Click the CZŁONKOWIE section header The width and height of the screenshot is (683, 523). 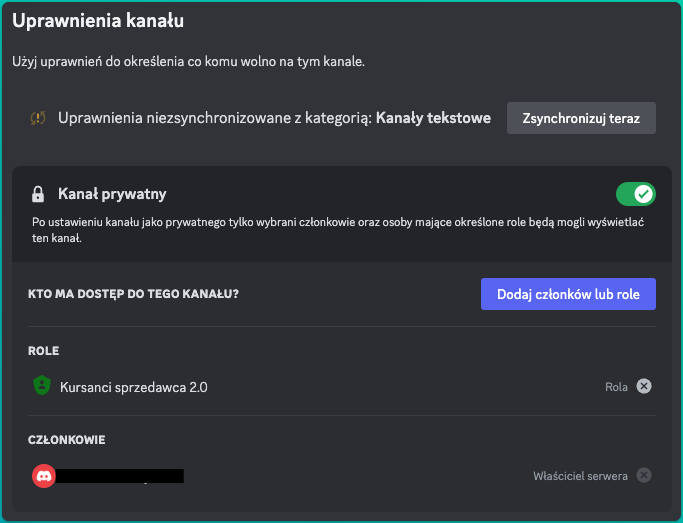(x=67, y=440)
